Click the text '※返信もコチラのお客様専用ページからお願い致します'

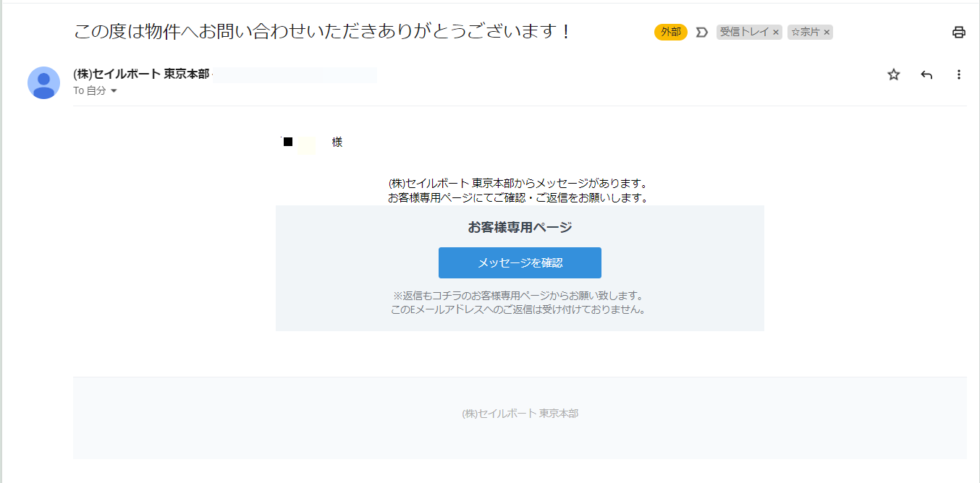click(518, 296)
